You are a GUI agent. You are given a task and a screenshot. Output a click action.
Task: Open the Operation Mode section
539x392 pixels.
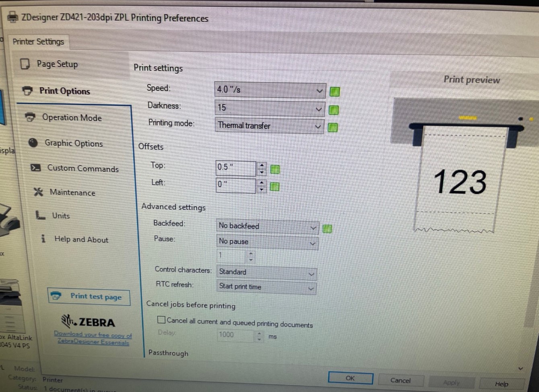(72, 117)
